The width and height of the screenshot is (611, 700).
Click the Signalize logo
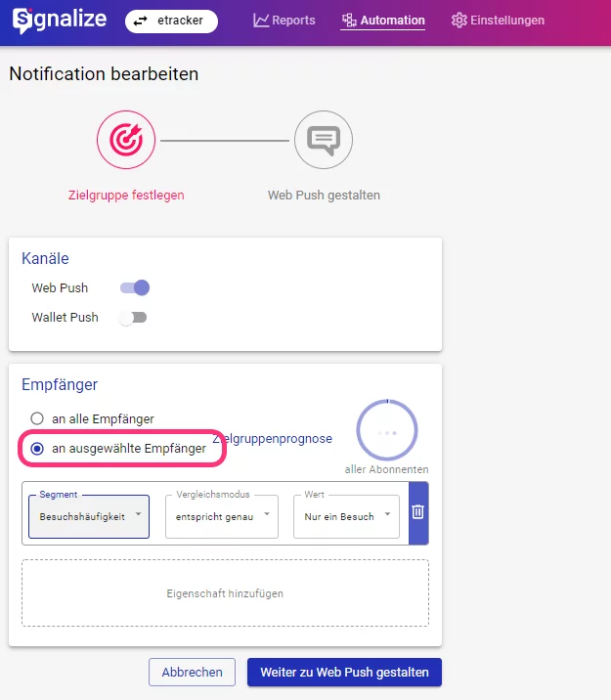pyautogui.click(x=59, y=20)
